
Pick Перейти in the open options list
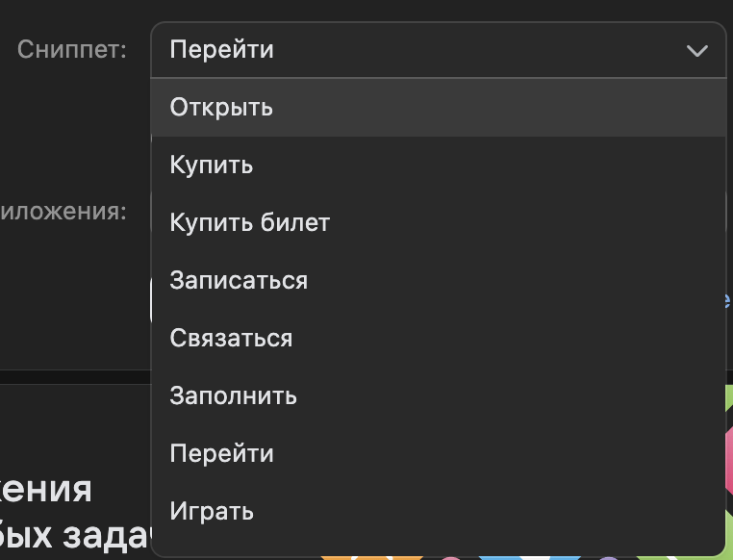point(221,453)
